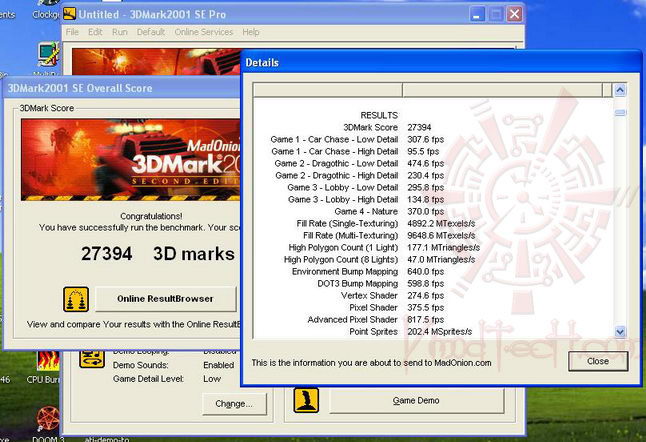The width and height of the screenshot is (646, 442).
Task: Select 'Advanced Pixel Shader' row
Action: click(433, 319)
